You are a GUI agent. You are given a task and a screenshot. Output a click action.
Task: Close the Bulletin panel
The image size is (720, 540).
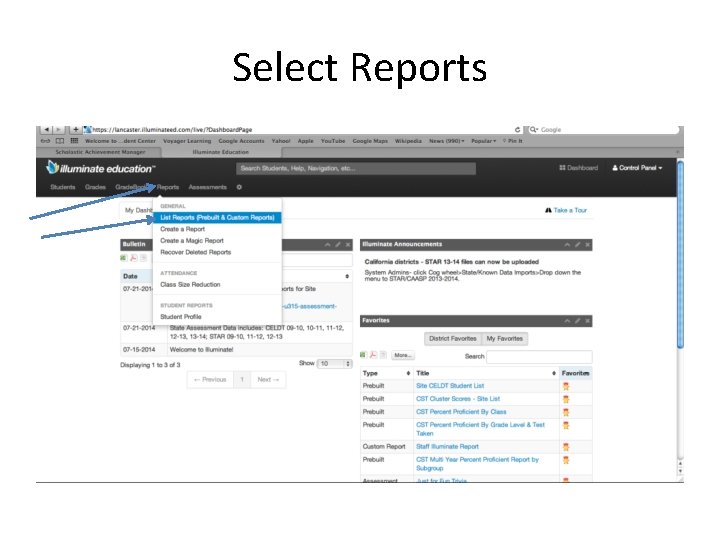348,245
